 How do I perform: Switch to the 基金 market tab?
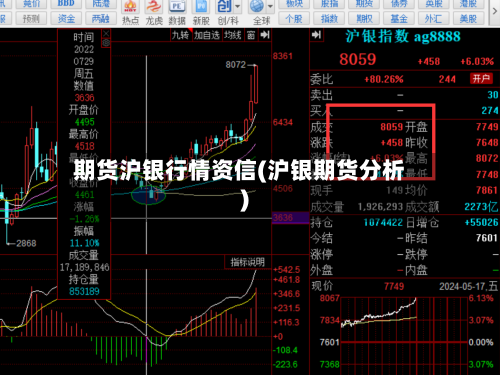399,19
